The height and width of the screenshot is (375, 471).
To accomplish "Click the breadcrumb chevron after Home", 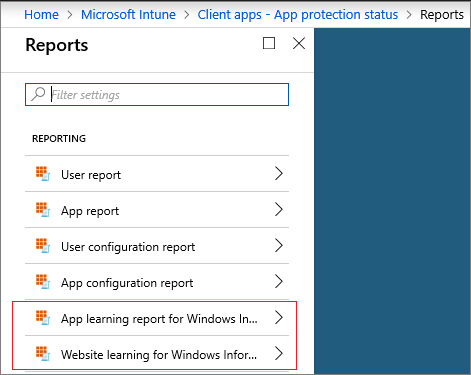I will point(70,15).
